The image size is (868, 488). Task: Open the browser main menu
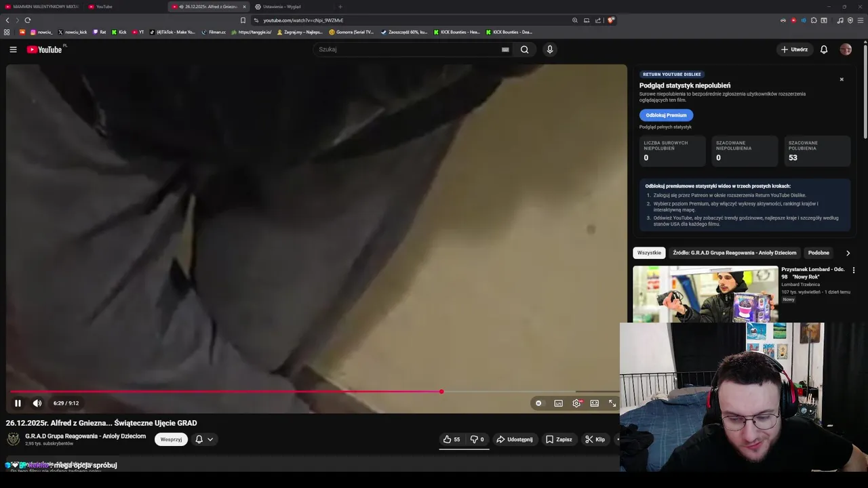861,20
